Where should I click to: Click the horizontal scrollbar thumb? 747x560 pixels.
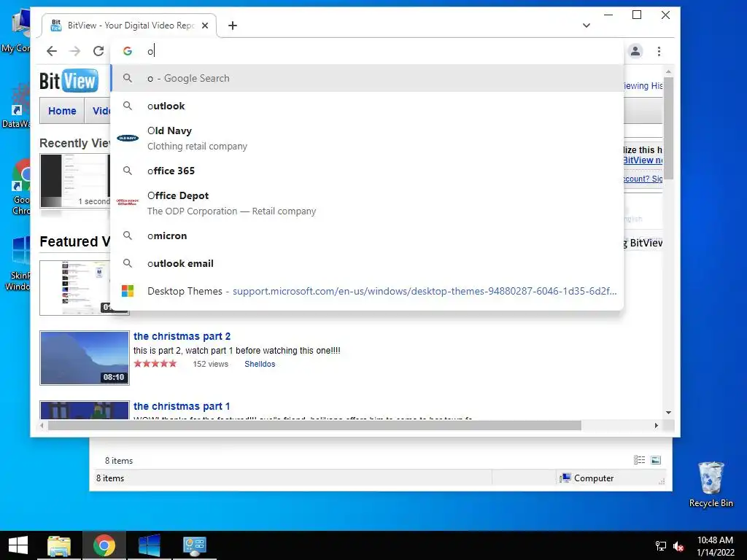(314, 425)
